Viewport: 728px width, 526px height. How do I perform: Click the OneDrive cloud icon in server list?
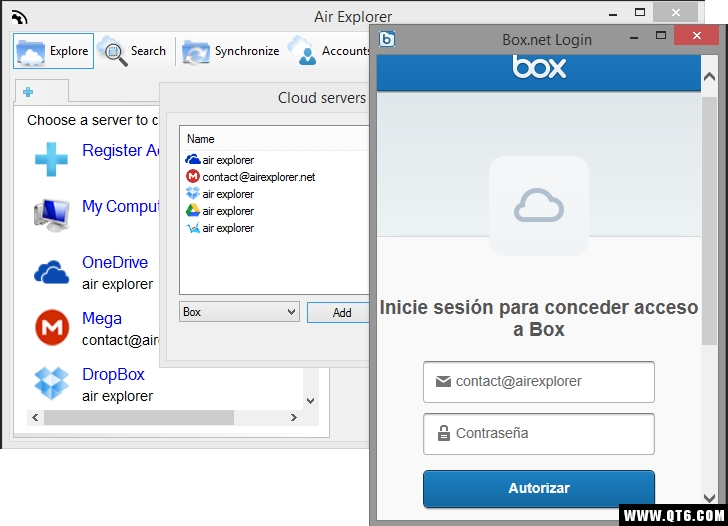(x=52, y=272)
